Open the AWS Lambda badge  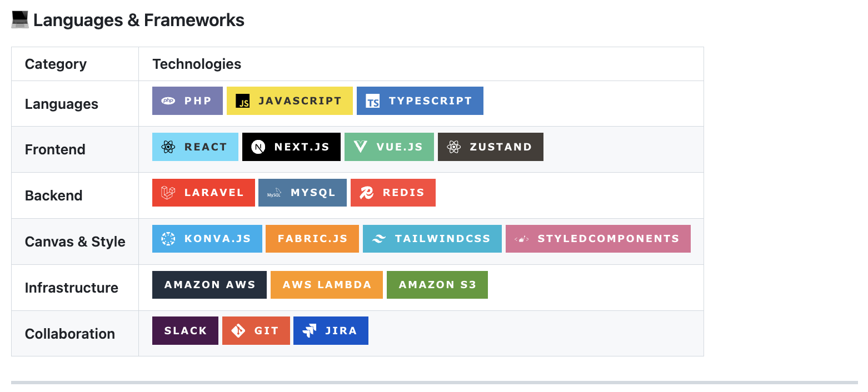(326, 285)
